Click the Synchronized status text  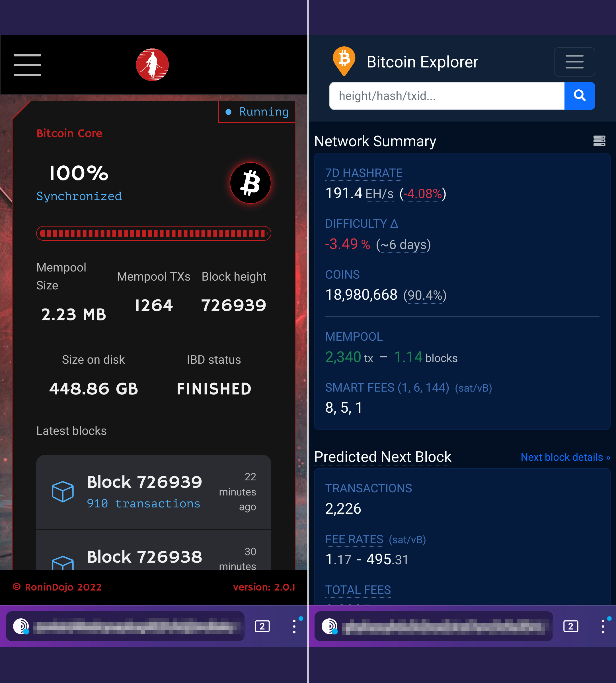click(x=79, y=196)
